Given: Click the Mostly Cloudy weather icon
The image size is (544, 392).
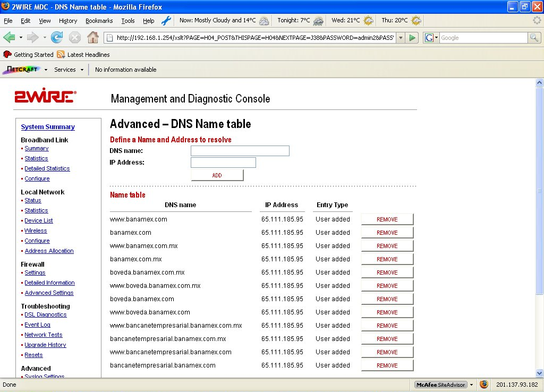Looking at the screenshot, I should [263, 21].
